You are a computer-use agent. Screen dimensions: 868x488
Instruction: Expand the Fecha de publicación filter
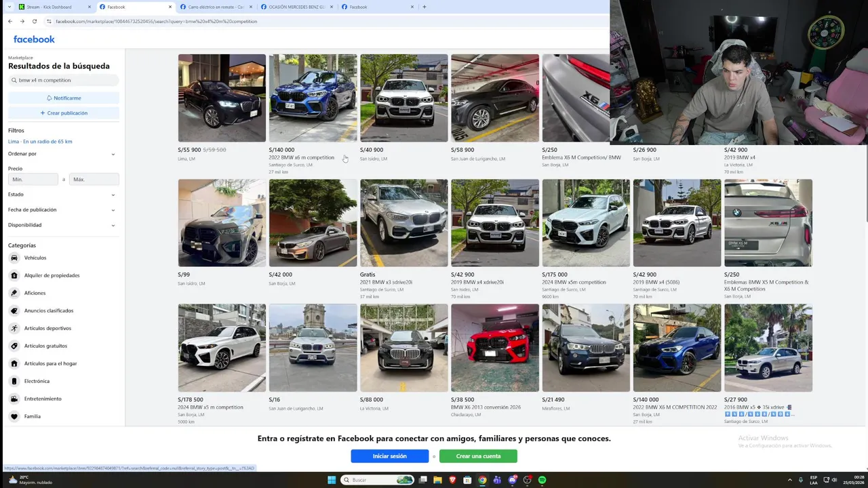(62, 209)
